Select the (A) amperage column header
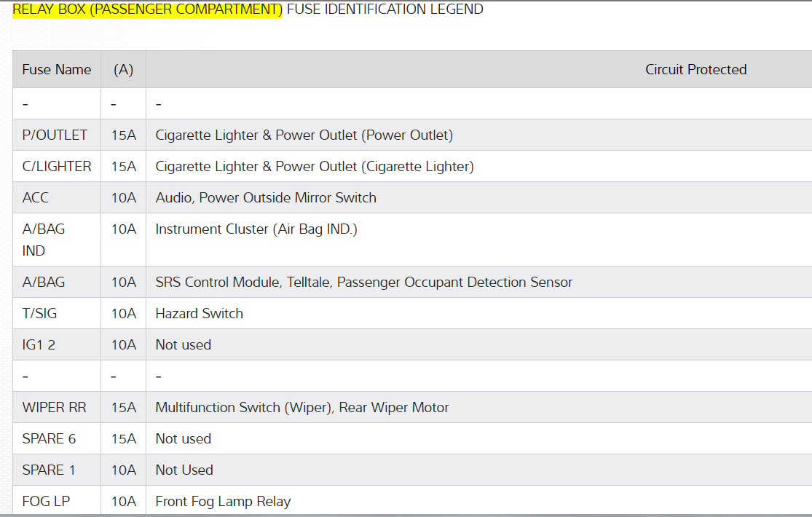 (123, 69)
